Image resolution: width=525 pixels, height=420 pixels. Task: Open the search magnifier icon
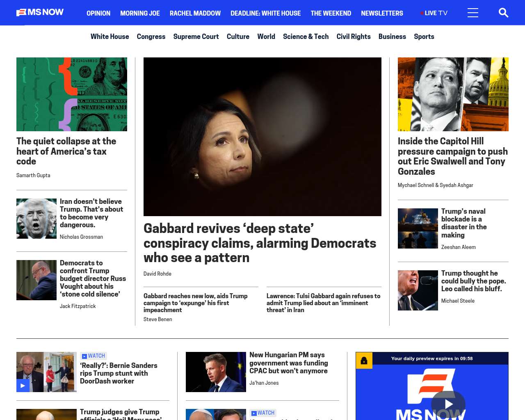503,13
